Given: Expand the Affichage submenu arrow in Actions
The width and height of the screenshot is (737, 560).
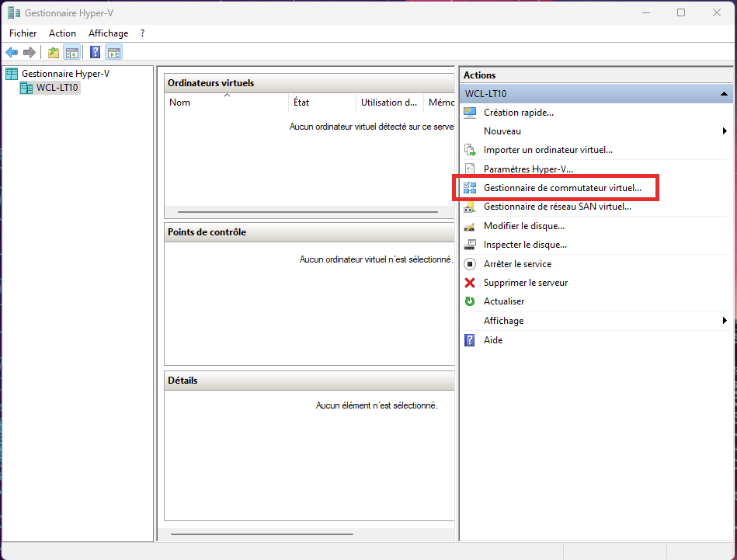Looking at the screenshot, I should 725,321.
